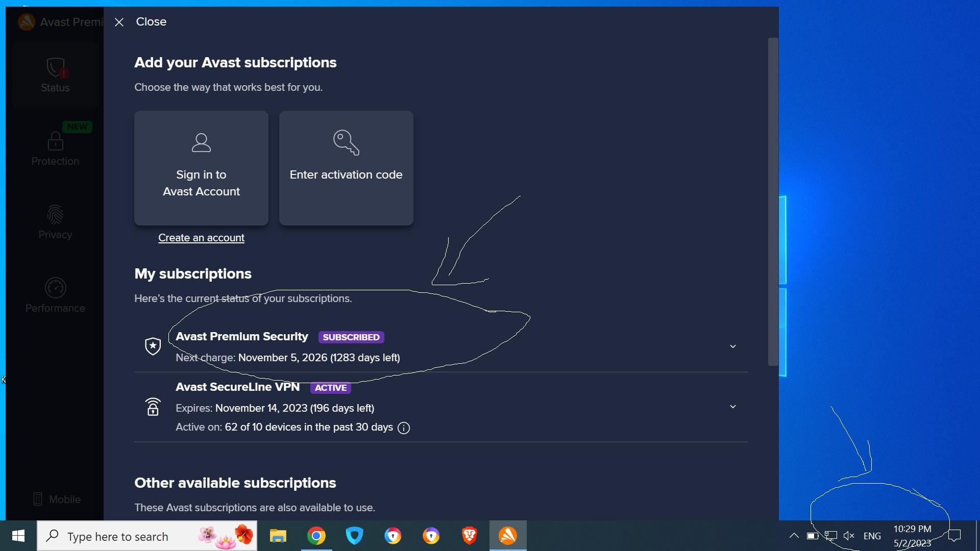Click the Avast icon in taskbar
The width and height of the screenshot is (980, 551).
coord(508,536)
